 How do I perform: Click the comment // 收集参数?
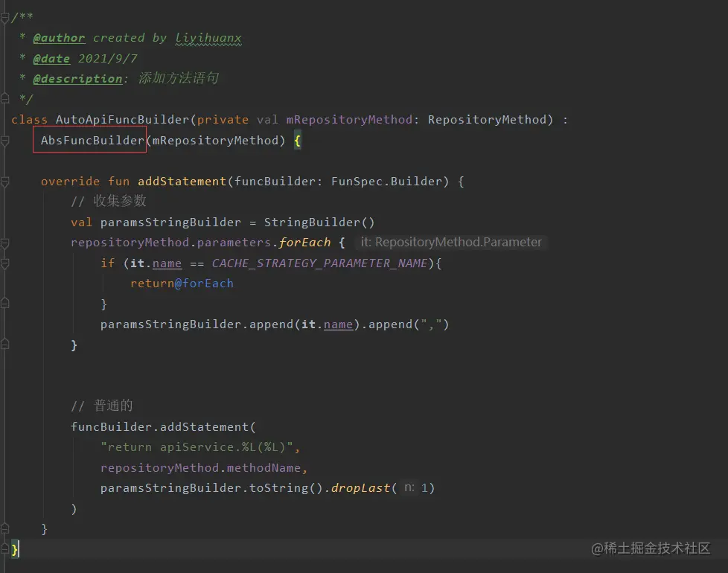(109, 201)
